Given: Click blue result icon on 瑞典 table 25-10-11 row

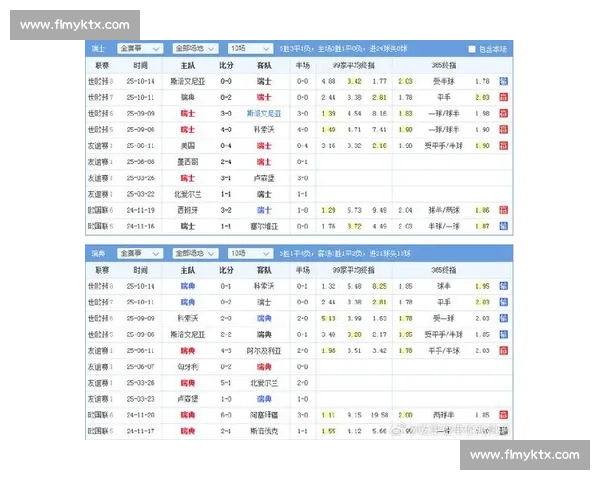Looking at the screenshot, I should point(504,302).
